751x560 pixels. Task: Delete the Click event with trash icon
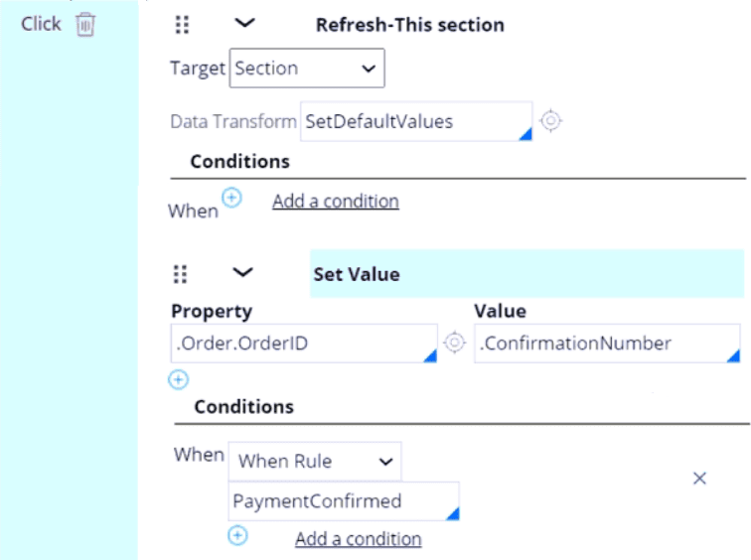tap(85, 25)
